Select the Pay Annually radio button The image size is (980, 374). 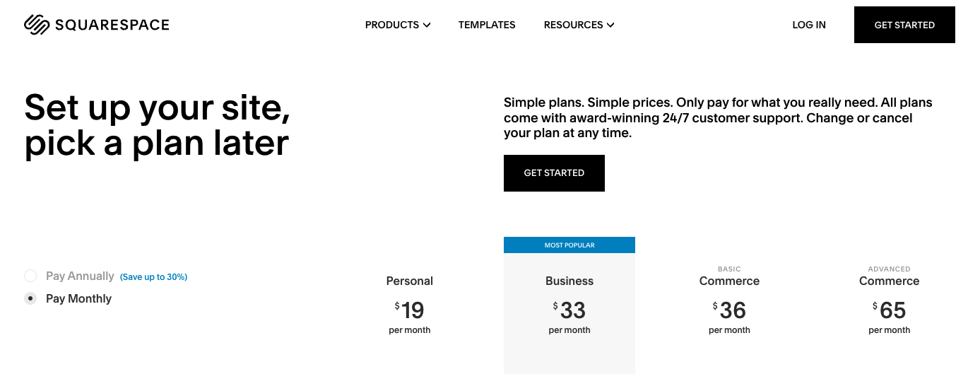(30, 276)
